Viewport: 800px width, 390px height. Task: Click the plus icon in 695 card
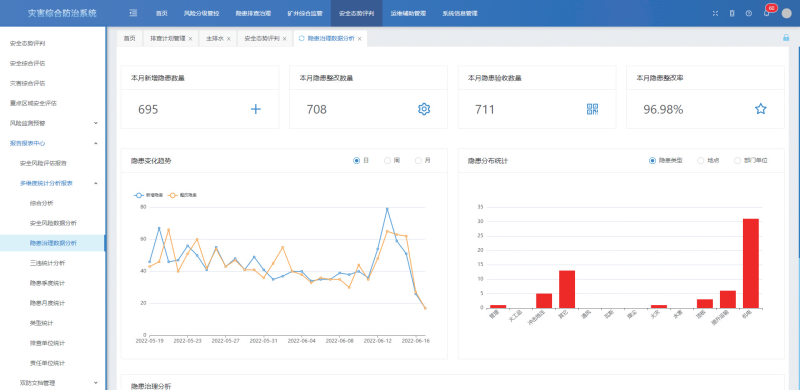tap(256, 109)
